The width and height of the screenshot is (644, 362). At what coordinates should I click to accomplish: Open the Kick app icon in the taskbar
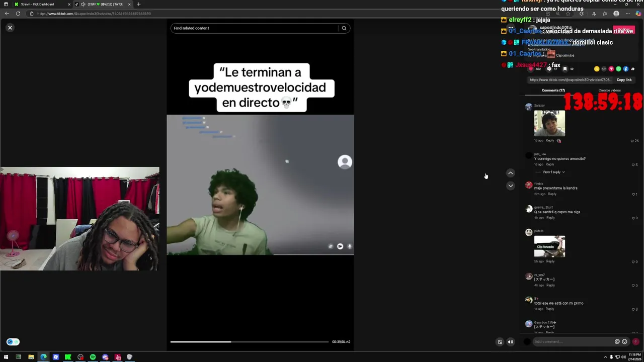pos(68,357)
